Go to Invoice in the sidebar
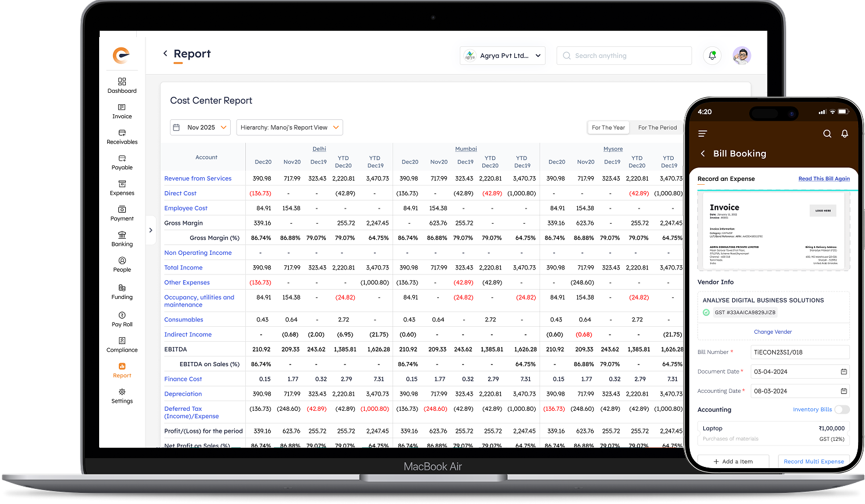This screenshot has height=504, width=865. (x=122, y=108)
